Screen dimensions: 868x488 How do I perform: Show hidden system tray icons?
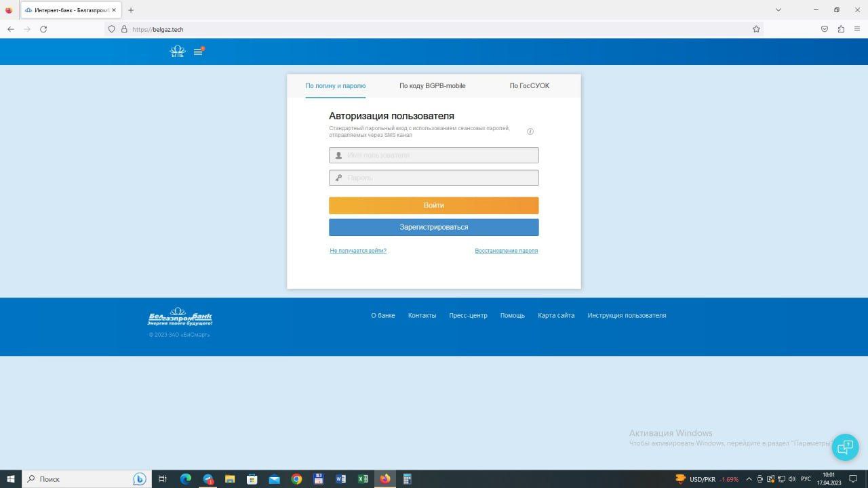coord(749,479)
